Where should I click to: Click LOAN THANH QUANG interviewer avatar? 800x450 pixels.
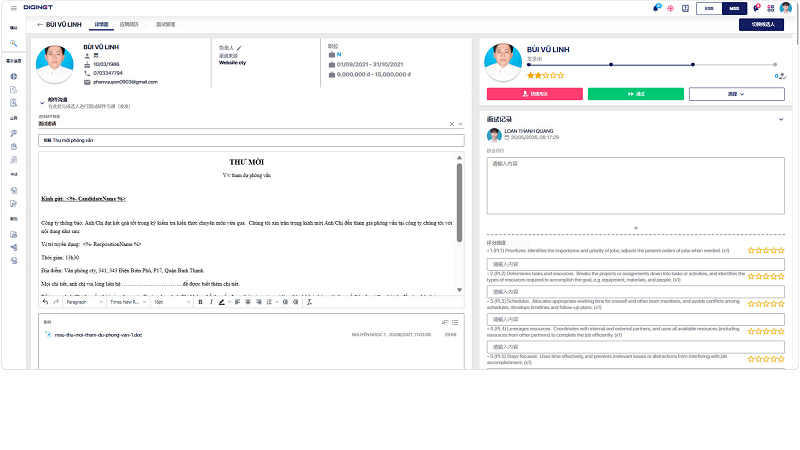(494, 135)
